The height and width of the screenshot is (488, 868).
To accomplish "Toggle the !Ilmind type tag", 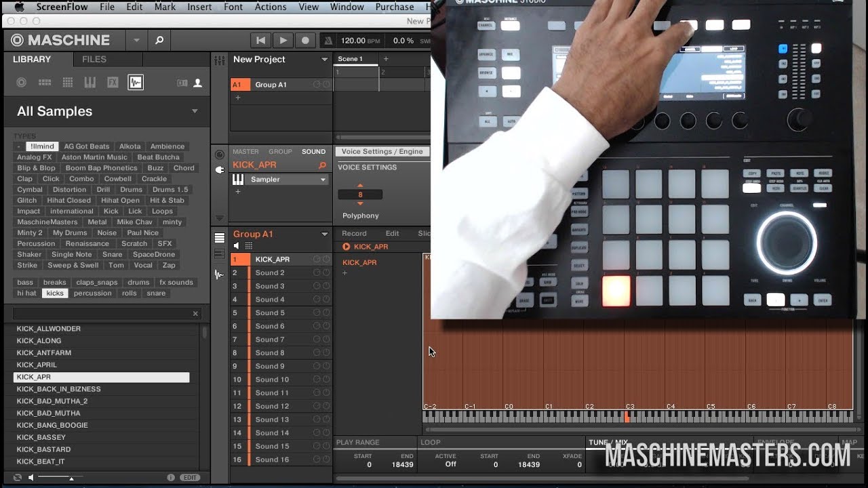I will click(x=42, y=146).
